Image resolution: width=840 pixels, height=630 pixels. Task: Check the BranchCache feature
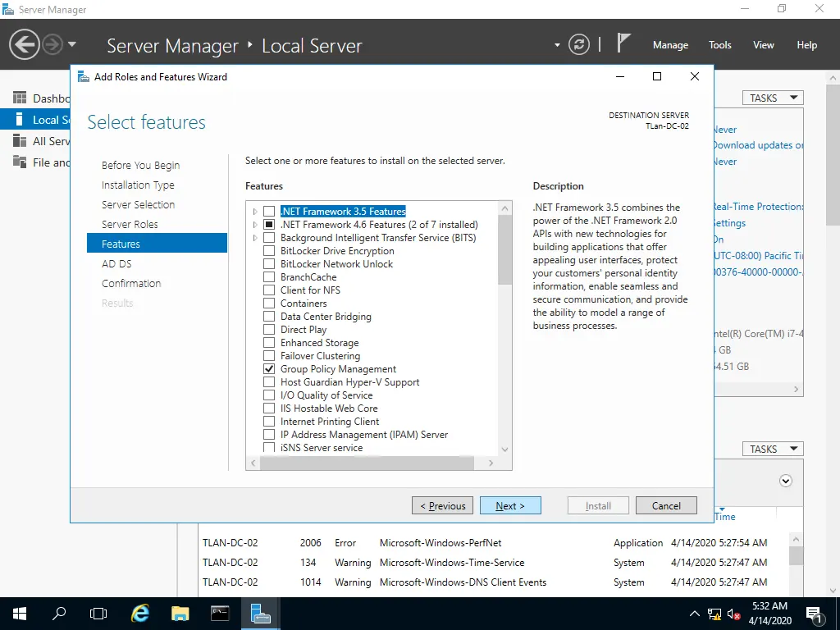pos(269,277)
